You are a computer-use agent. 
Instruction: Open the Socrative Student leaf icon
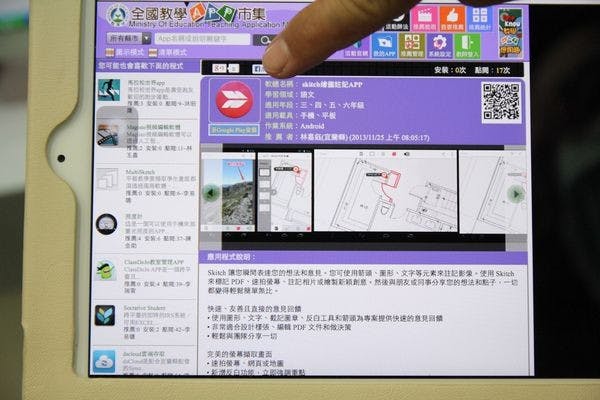coord(105,316)
